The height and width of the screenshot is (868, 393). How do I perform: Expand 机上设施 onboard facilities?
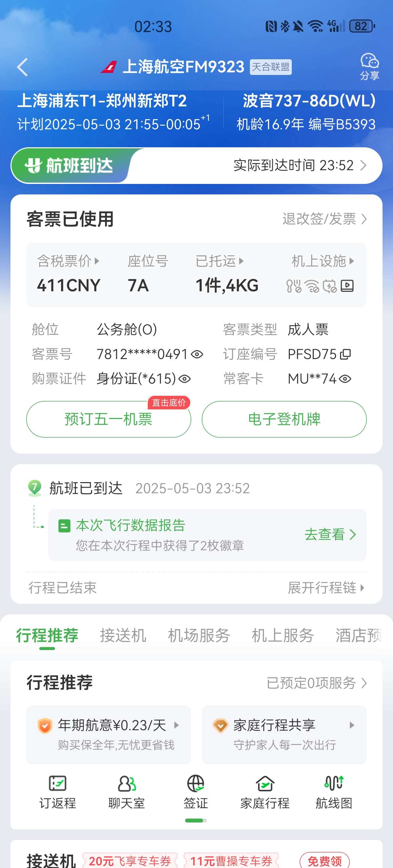[323, 261]
